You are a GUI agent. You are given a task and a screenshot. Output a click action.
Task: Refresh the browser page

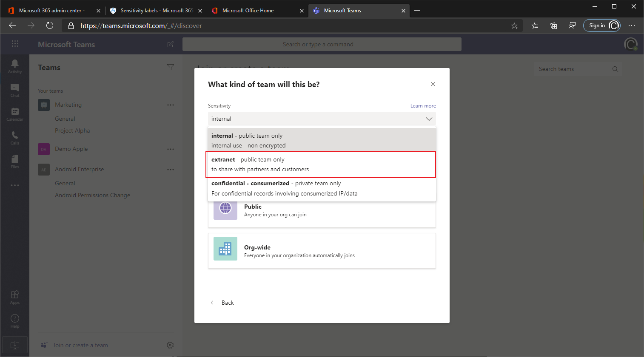click(x=50, y=25)
